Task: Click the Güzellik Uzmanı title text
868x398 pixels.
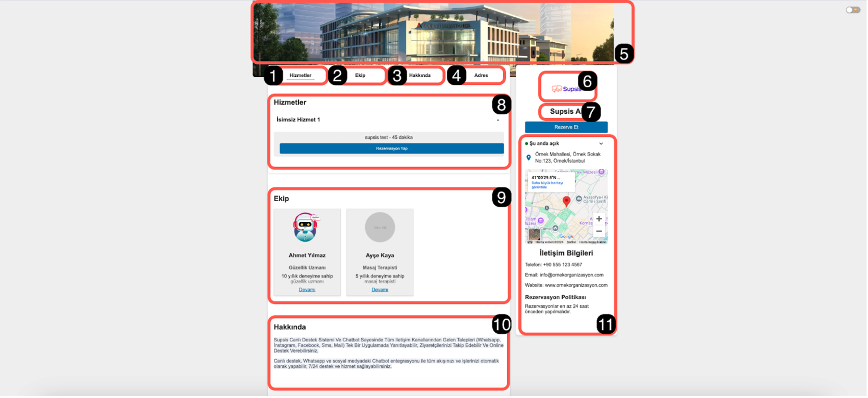Action: 308,268
